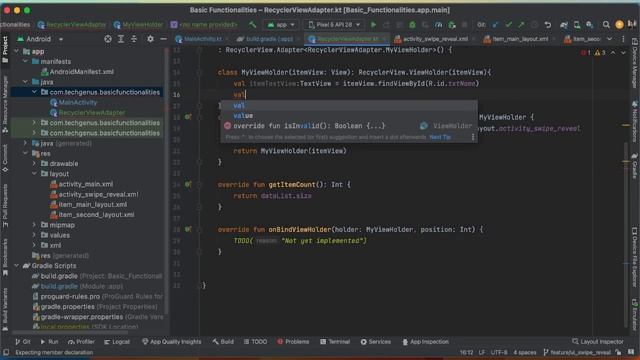The height and width of the screenshot is (360, 640).
Task: Open the App Inspection tool window
Action: coord(425,342)
